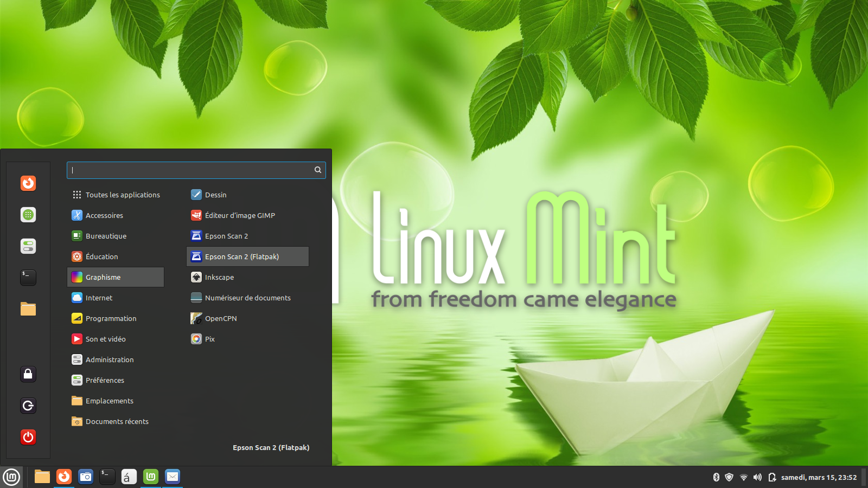Image resolution: width=868 pixels, height=488 pixels.
Task: Click the menu search input field
Action: point(190,170)
